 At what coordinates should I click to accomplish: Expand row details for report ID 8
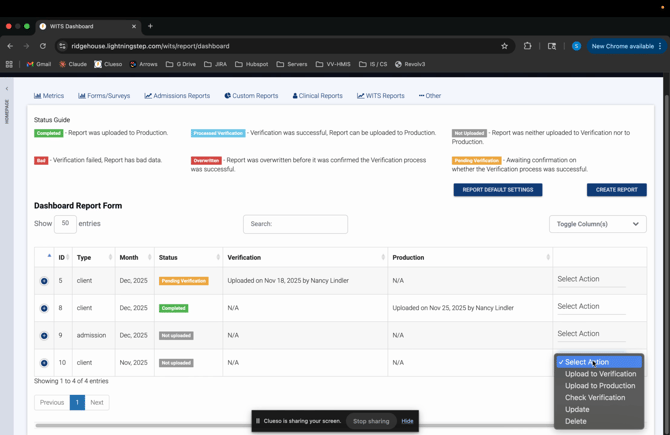point(44,308)
